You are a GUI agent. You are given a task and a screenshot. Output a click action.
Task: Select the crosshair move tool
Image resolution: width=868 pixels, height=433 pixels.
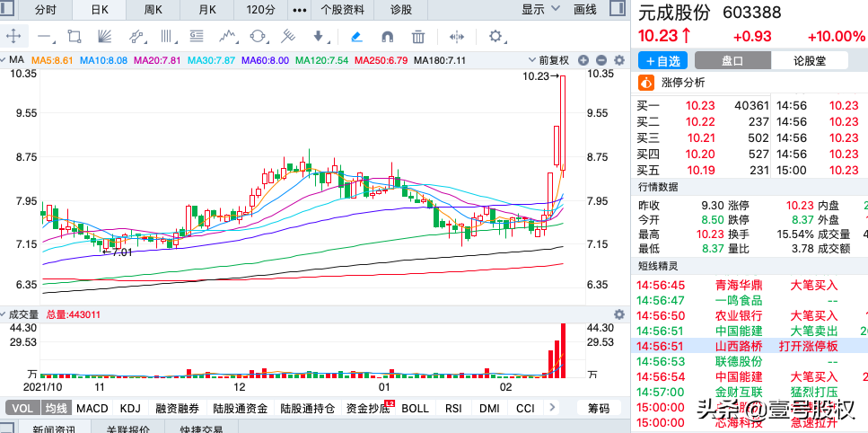click(x=13, y=37)
